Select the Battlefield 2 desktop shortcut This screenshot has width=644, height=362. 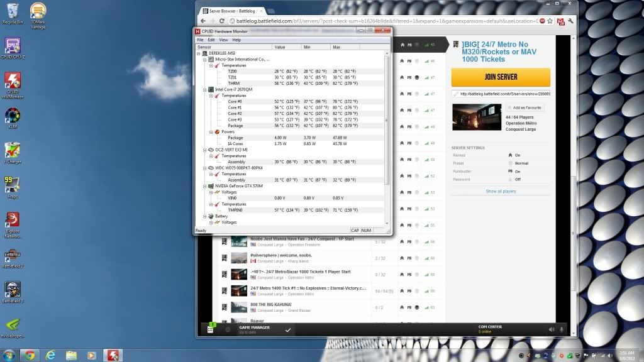tap(13, 258)
